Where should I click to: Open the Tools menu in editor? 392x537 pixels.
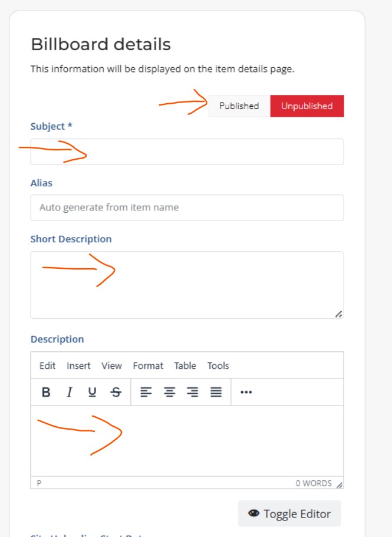click(x=218, y=366)
